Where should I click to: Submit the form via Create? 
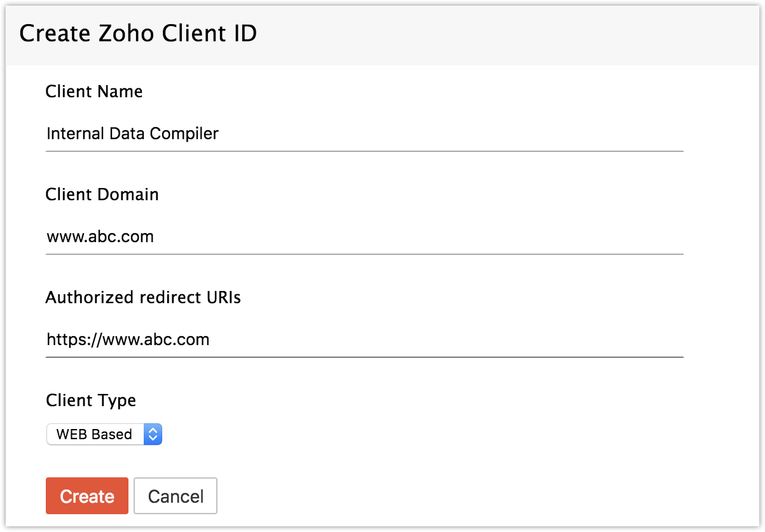[x=86, y=496]
